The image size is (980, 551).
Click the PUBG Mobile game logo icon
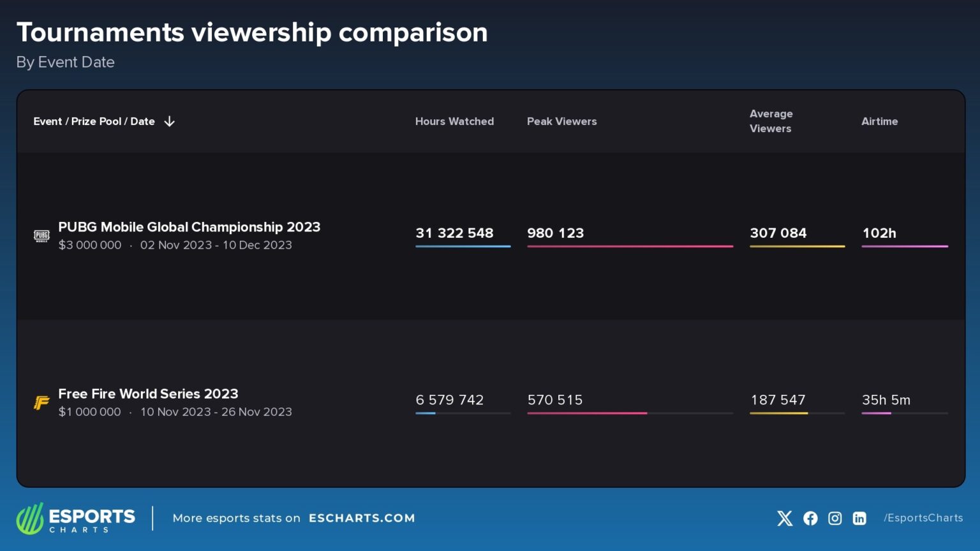click(x=41, y=236)
